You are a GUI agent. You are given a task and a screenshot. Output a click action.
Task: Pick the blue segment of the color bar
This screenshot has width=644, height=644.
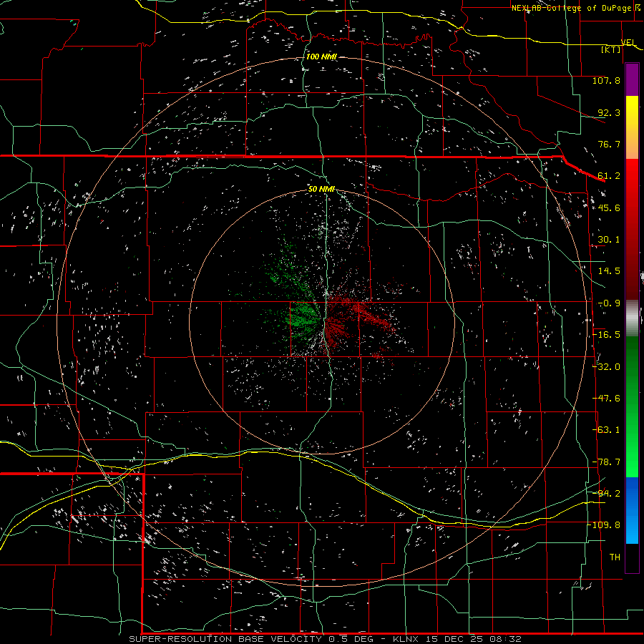(x=632, y=510)
